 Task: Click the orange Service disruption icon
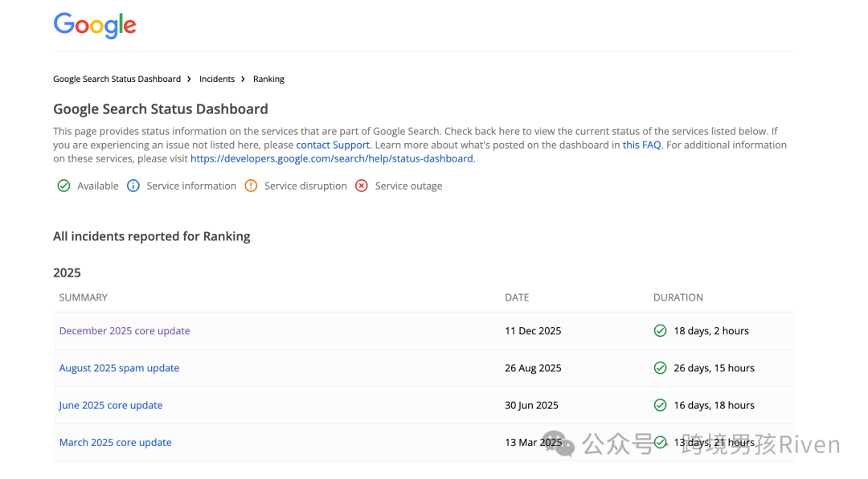click(x=251, y=186)
